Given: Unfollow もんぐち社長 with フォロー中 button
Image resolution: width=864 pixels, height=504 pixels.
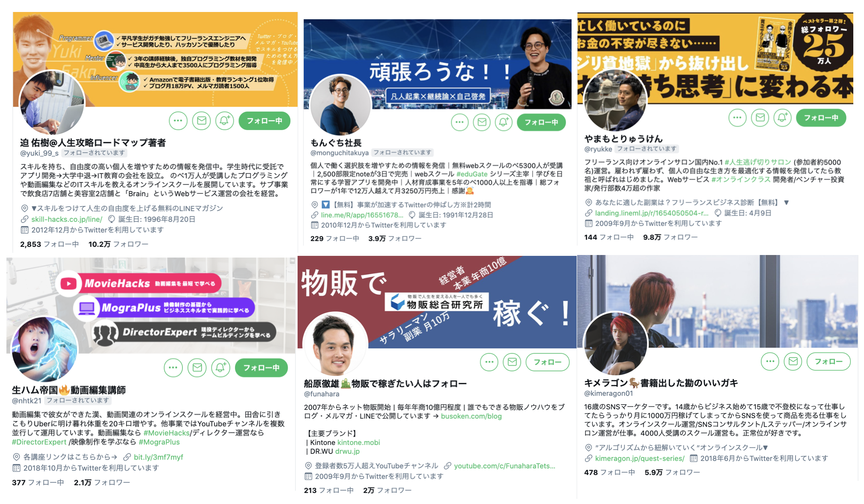Looking at the screenshot, I should point(541,122).
